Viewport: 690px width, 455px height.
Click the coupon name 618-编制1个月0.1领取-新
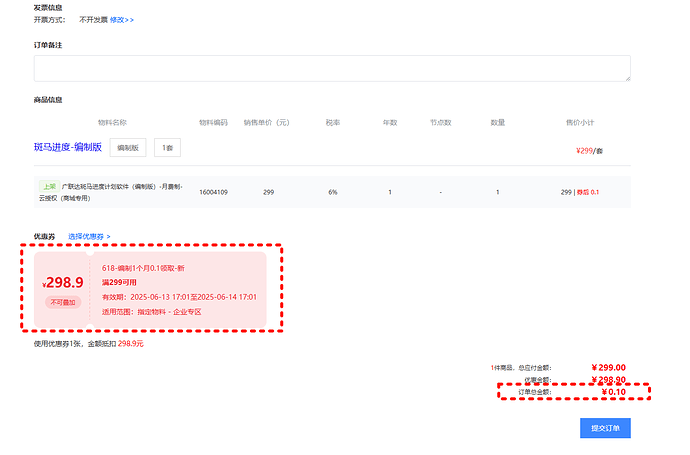pos(143,268)
